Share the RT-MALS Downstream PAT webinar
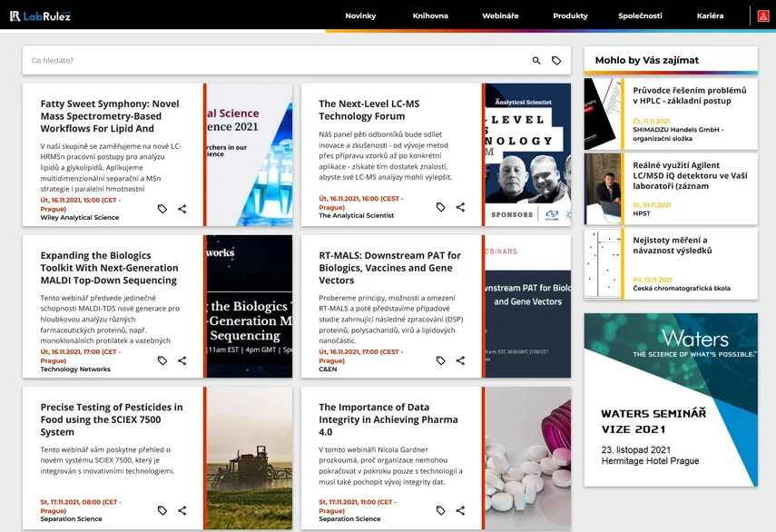 point(460,360)
